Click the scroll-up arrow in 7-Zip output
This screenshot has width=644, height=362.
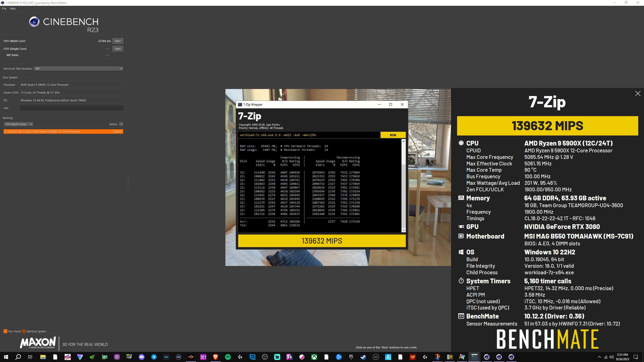(x=404, y=141)
